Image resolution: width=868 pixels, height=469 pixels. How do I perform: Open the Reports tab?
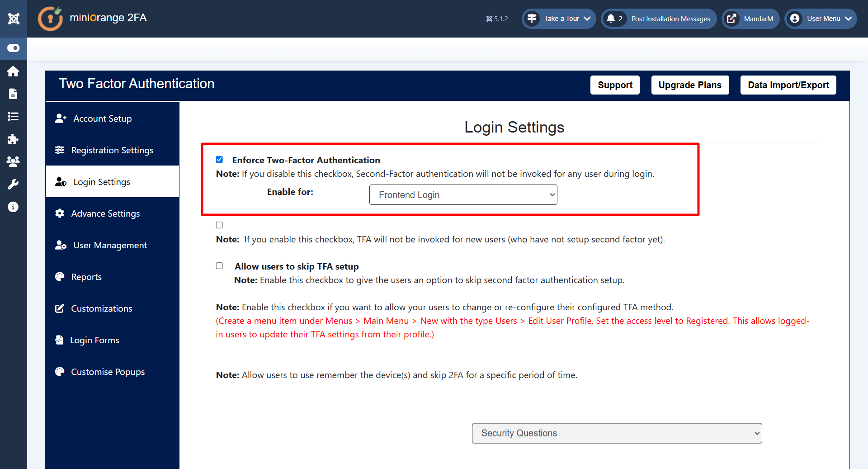113,277
